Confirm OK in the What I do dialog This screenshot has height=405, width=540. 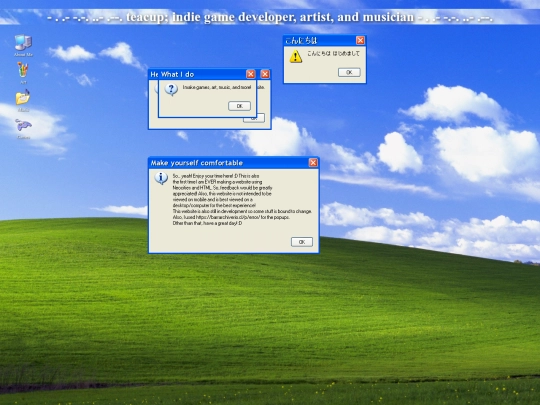coord(239,106)
